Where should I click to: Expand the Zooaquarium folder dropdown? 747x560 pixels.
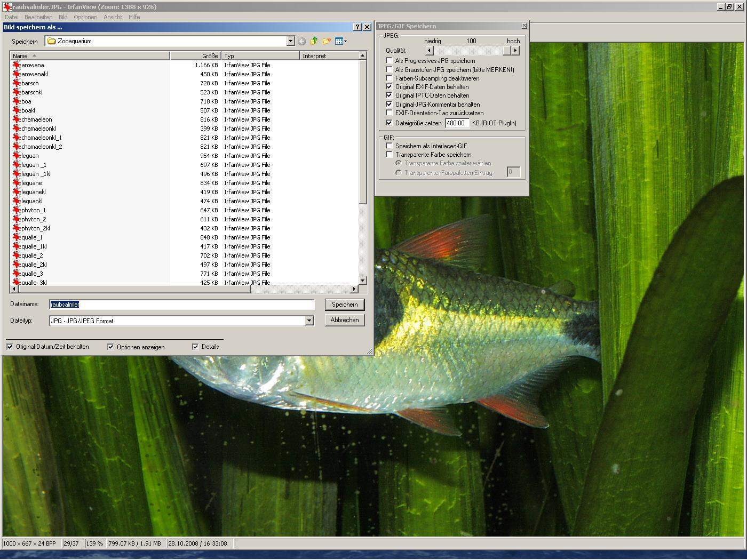click(290, 41)
